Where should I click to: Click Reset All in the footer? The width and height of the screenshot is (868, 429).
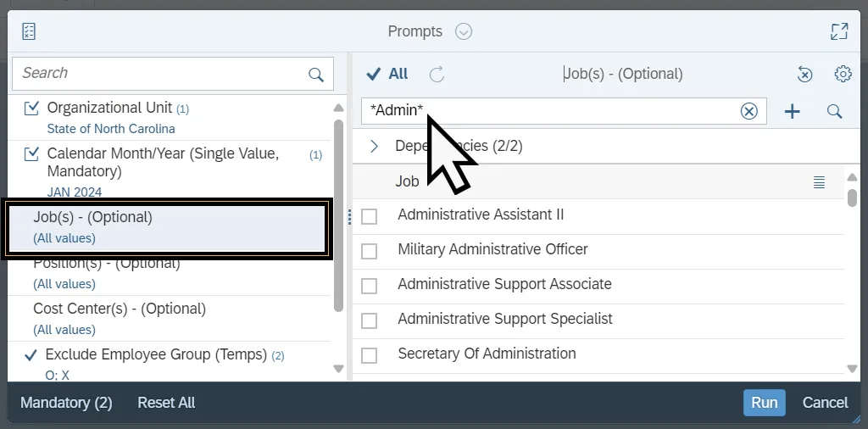click(x=166, y=403)
